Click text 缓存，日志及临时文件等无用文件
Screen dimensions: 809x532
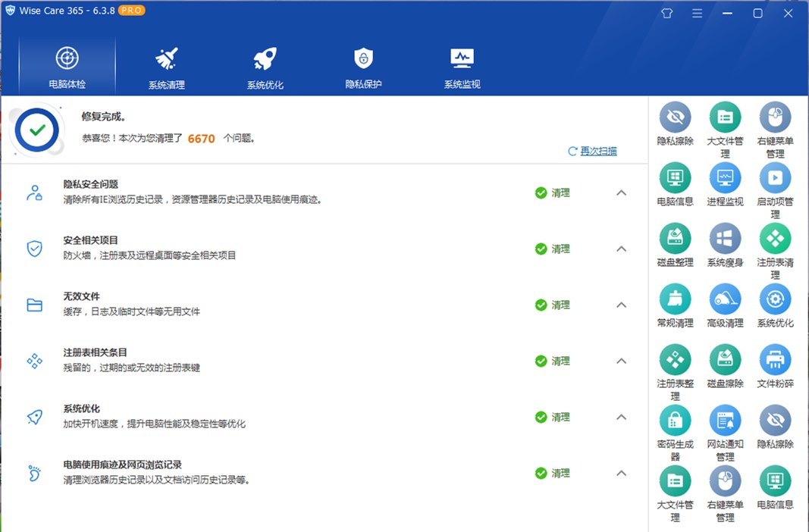point(132,311)
